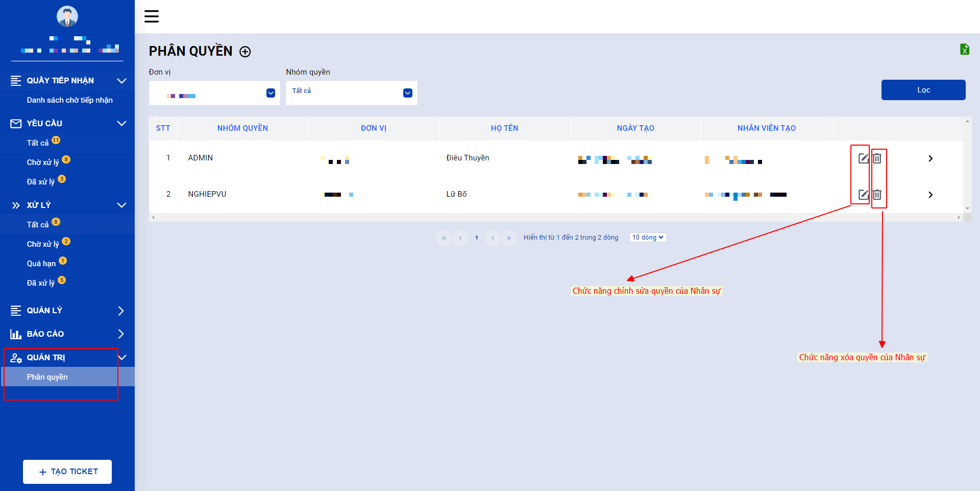
Task: Go to last page in pagination
Action: [509, 238]
